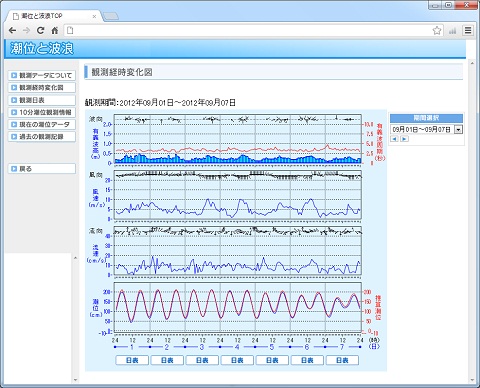Click the browser forward arrow
Screen dimensions: 480x388
[x=27, y=31]
